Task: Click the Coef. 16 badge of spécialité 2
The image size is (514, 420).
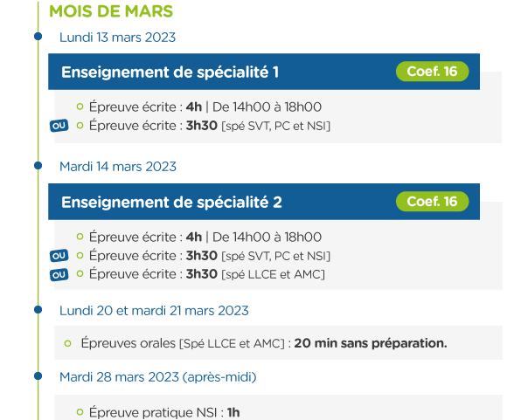Action: [x=432, y=202]
